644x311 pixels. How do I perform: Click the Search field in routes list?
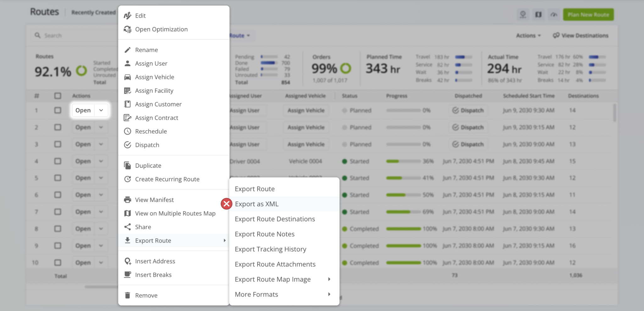75,35
